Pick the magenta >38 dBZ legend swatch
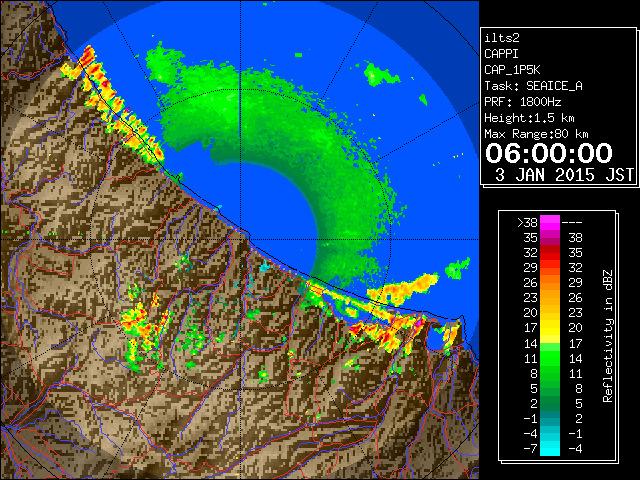Image resolution: width=640 pixels, height=480 pixels. click(x=550, y=223)
